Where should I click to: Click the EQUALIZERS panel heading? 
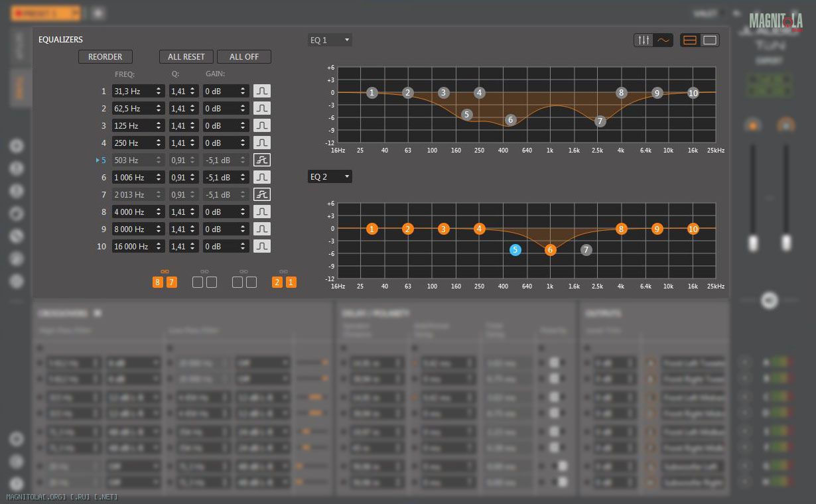pyautogui.click(x=61, y=40)
